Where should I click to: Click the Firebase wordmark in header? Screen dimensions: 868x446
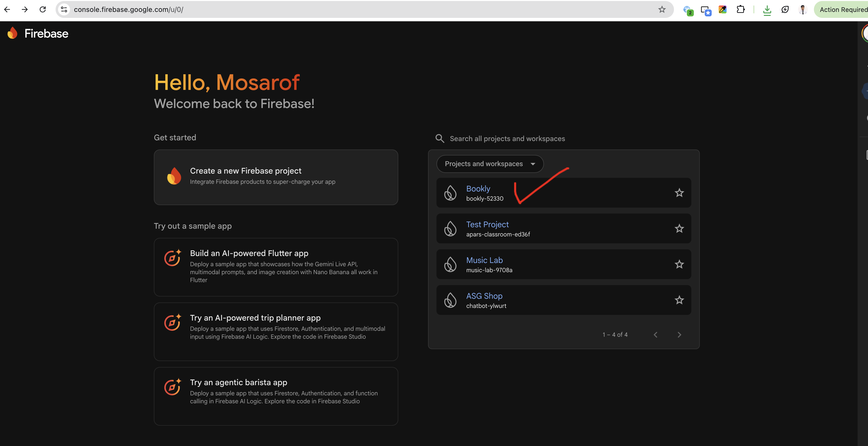[x=46, y=33]
